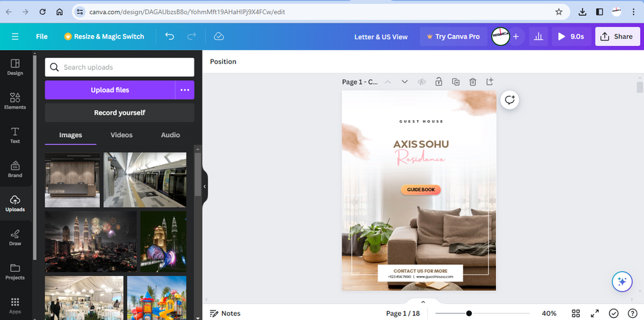
Task: Switch to the Videos tab
Action: click(x=122, y=135)
